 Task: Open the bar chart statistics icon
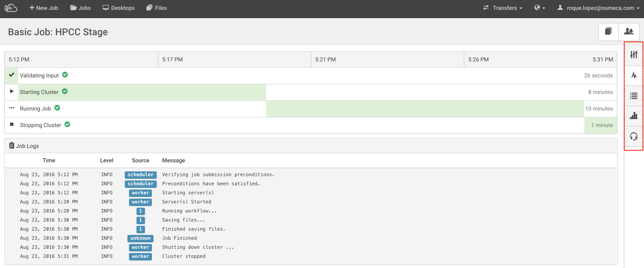pyautogui.click(x=634, y=116)
